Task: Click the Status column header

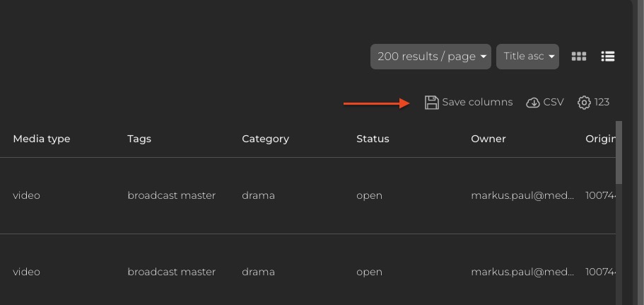Action: click(x=373, y=139)
